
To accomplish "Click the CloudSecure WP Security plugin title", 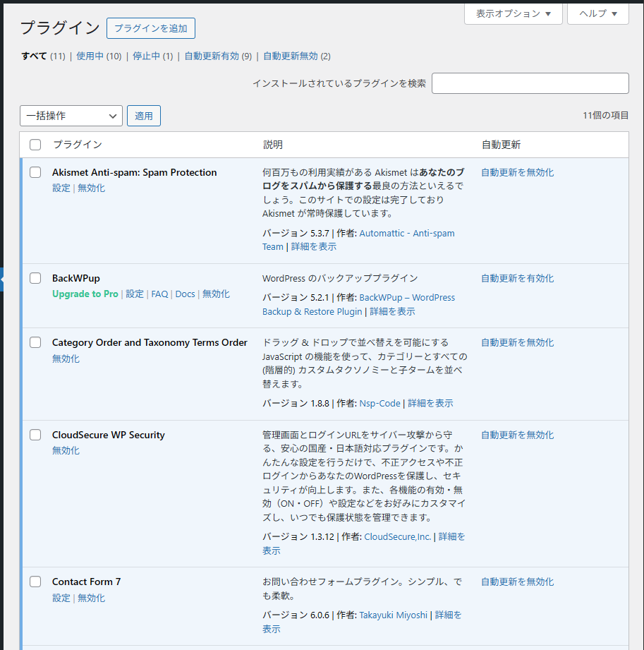I will (108, 435).
